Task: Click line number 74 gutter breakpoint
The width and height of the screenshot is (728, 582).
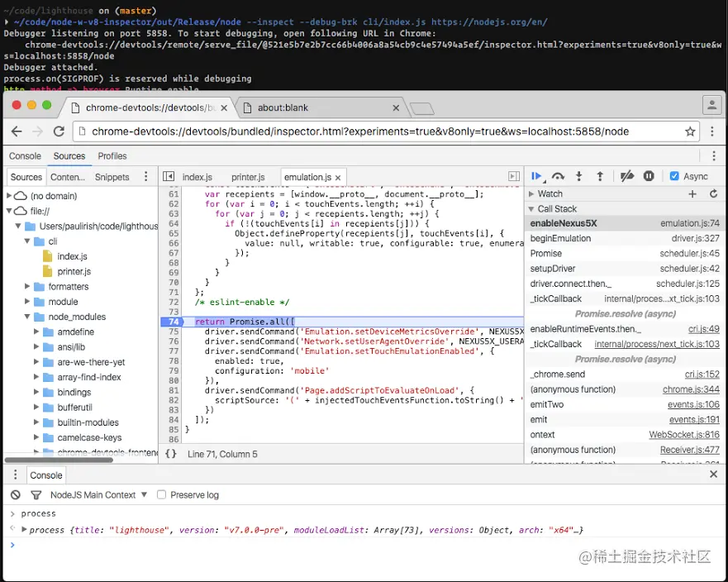Action: click(x=173, y=322)
